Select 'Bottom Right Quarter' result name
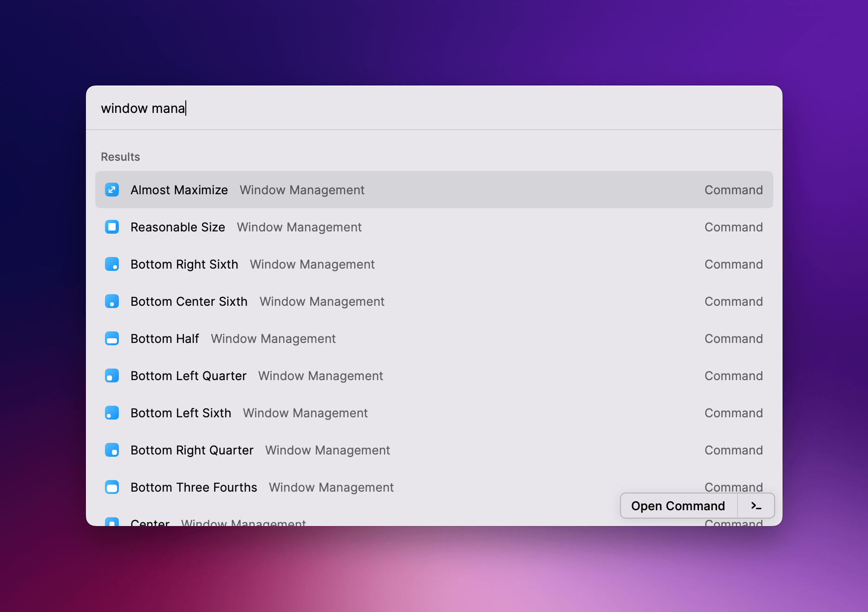 click(192, 450)
